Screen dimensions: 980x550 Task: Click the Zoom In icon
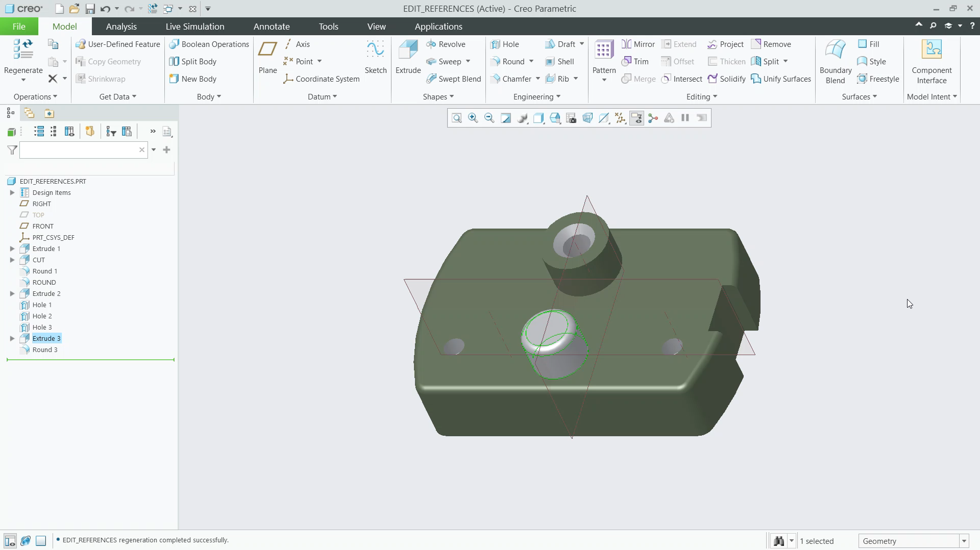coord(473,118)
